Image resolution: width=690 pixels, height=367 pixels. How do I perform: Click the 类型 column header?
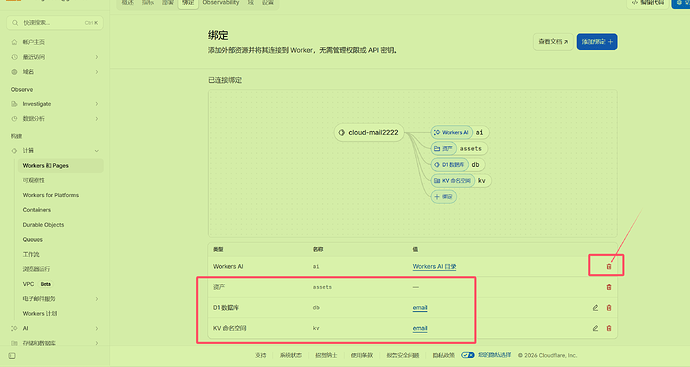coord(218,249)
